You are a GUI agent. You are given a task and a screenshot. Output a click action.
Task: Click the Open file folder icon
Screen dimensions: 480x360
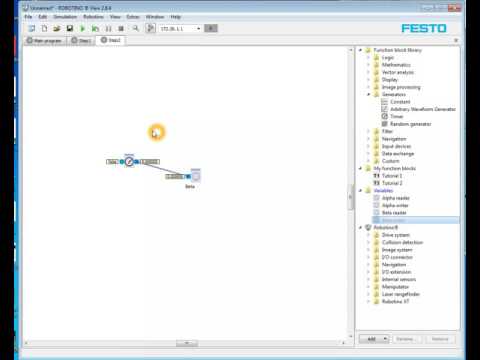tap(57, 29)
